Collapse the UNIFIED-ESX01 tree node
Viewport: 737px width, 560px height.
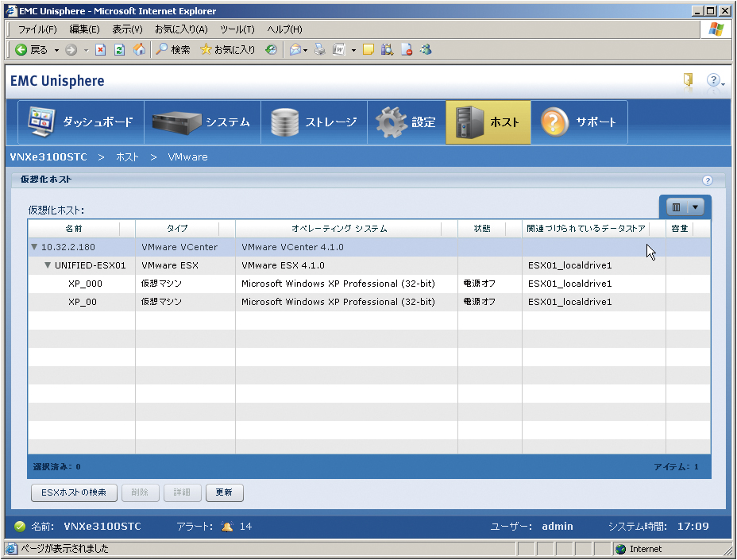48,265
